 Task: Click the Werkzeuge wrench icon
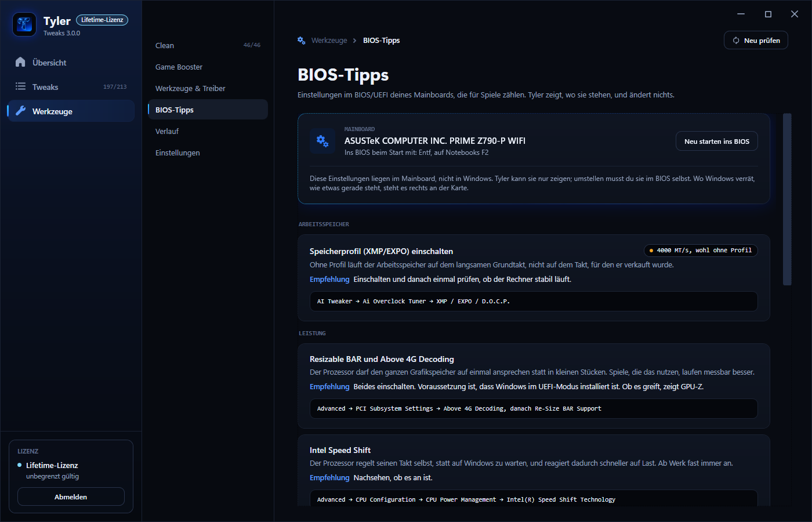point(20,111)
